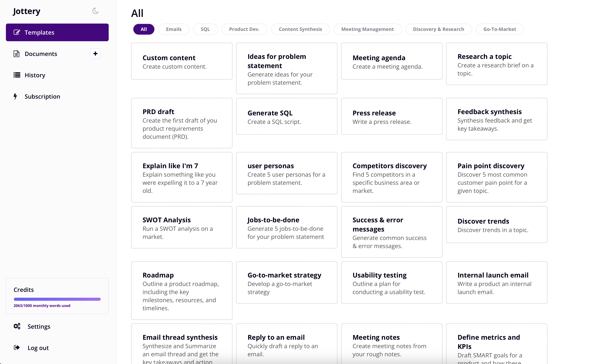Open Settings via the gears icon
This screenshot has width=613, height=364.
[x=17, y=326]
